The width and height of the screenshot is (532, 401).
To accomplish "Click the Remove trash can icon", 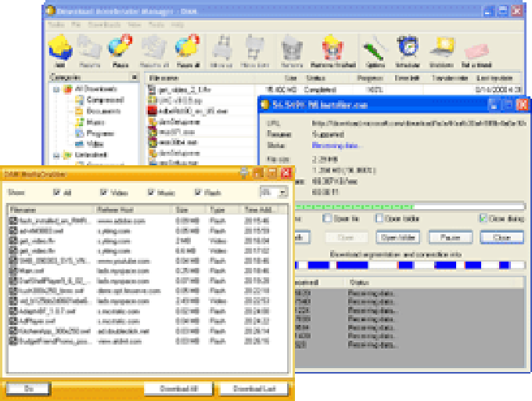I will (292, 49).
